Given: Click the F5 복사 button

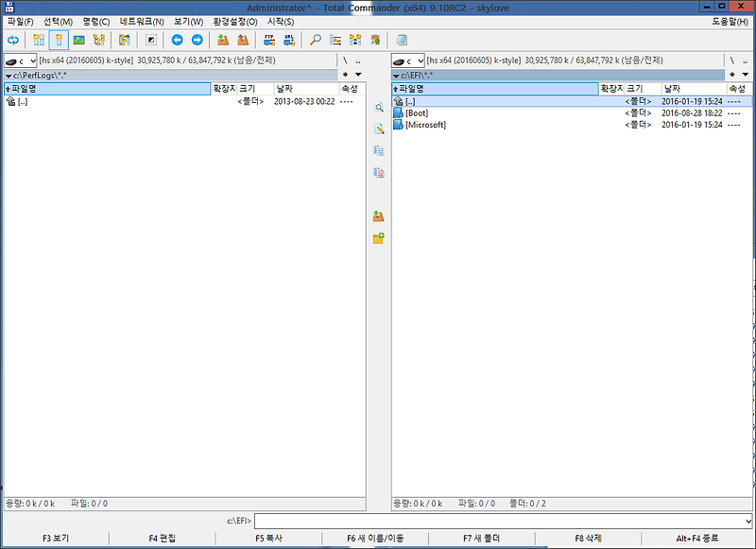Looking at the screenshot, I should pyautogui.click(x=268, y=538).
